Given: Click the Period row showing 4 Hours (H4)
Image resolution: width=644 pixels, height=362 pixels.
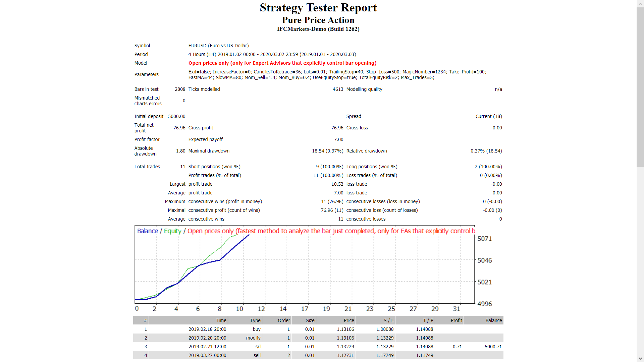Looking at the screenshot, I should tap(272, 54).
